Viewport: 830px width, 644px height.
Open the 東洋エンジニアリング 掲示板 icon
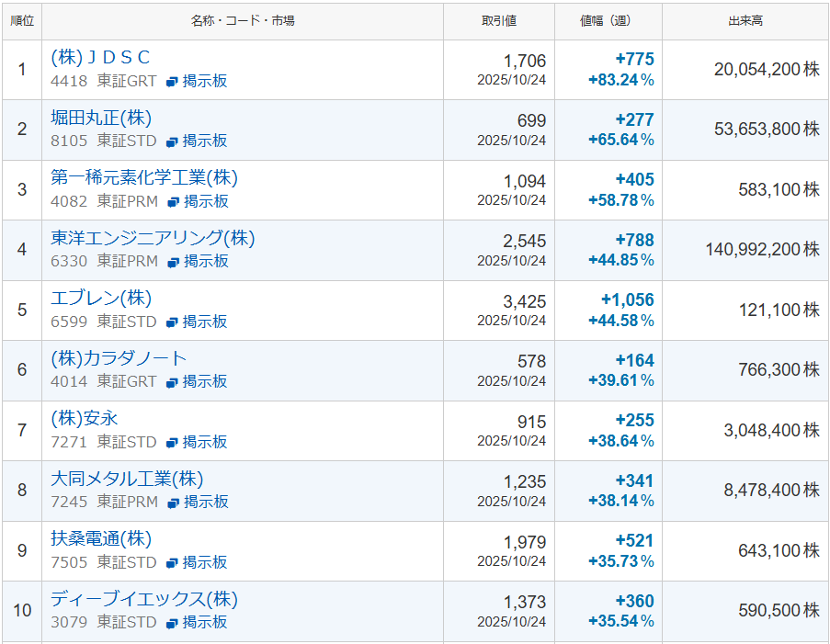[173, 262]
